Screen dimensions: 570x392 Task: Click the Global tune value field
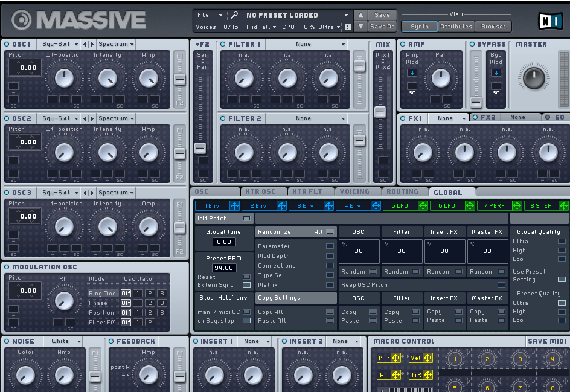pos(224,242)
